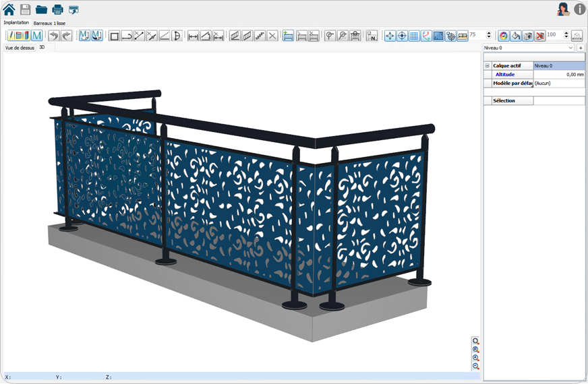588x384 pixels.
Task: Click the Home icon
Action: pos(9,9)
